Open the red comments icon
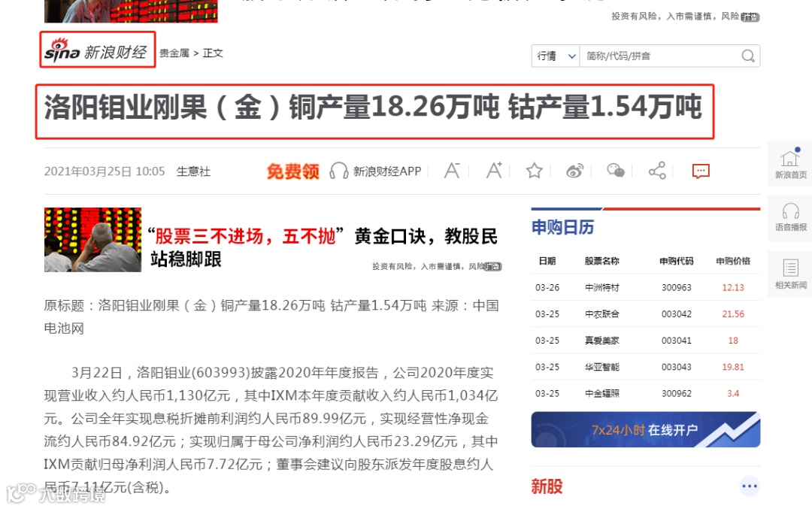Viewport: 812px width, 509px height. pyautogui.click(x=701, y=171)
